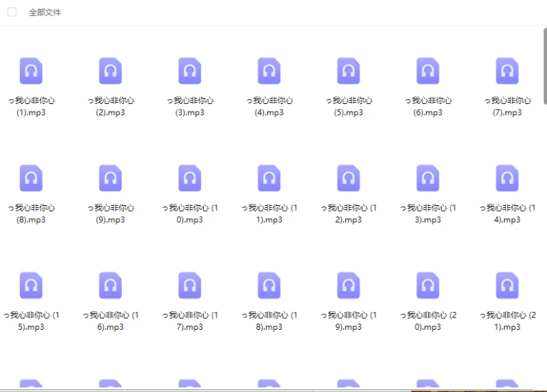547x392 pixels.
Task: Select audio icon of 我心非你心 (18).mp3
Action: (269, 285)
